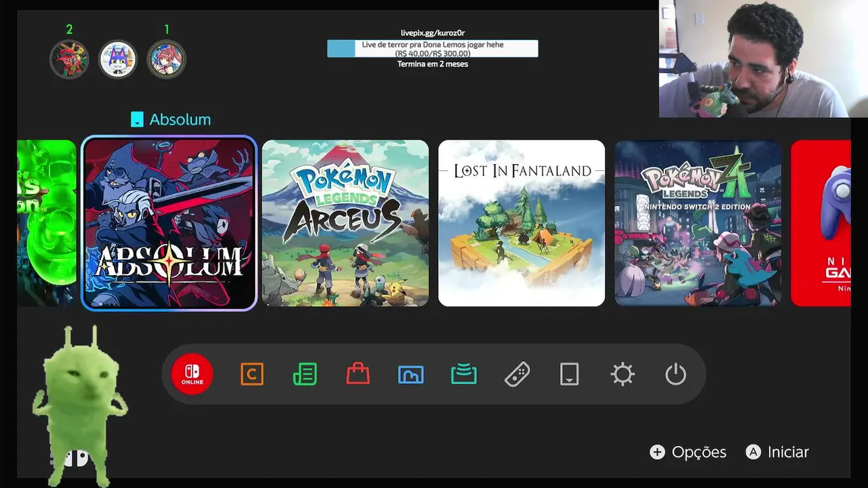This screenshot has height=488, width=868.
Task: Open Nintendo Switch Online icon
Action: point(192,374)
